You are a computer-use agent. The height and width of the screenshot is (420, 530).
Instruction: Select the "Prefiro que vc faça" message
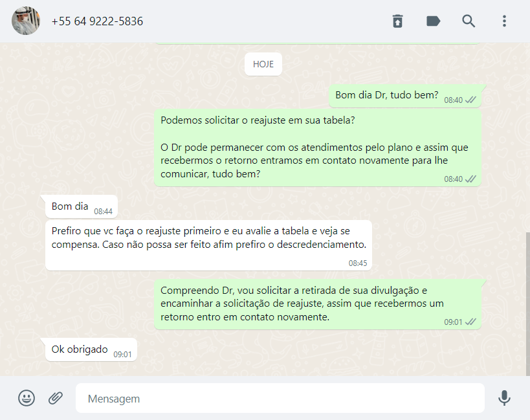[x=208, y=245]
